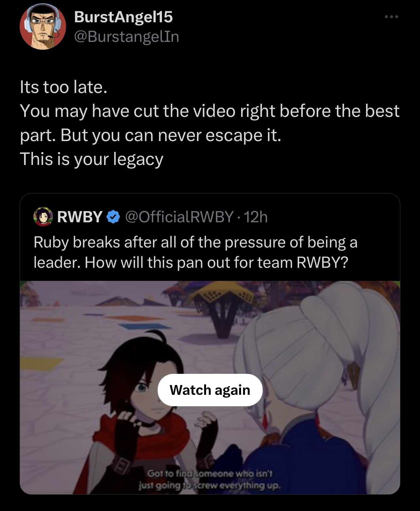This screenshot has height=511, width=420.
Task: Click the 12h timestamp on quoted tweet
Action: (x=256, y=217)
